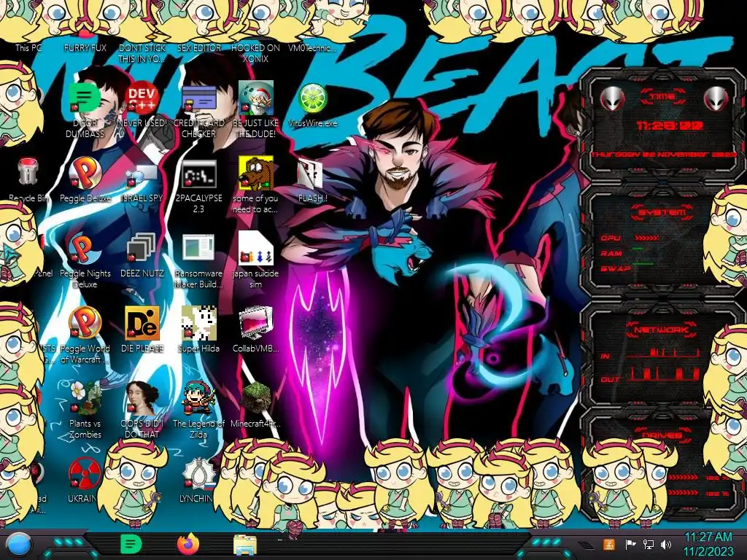The height and width of the screenshot is (560, 747).
Task: Click the blue Start orb
Action: pyautogui.click(x=18, y=545)
